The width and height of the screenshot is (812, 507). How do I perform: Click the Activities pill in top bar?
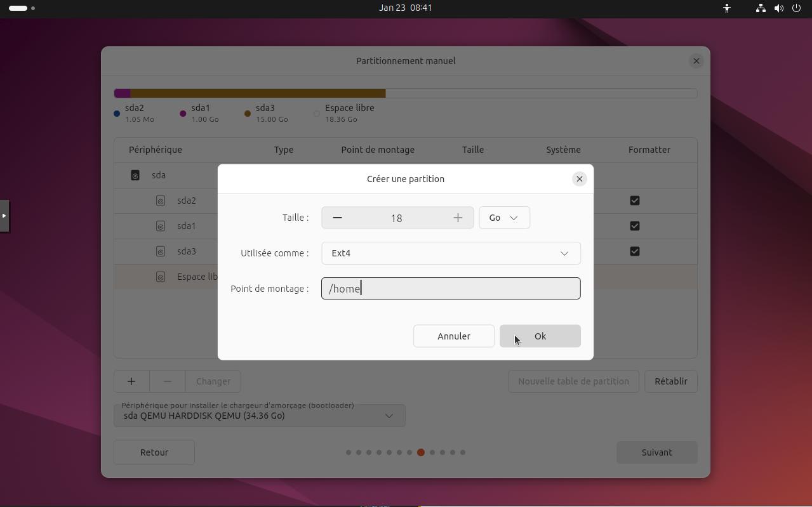pos(18,8)
